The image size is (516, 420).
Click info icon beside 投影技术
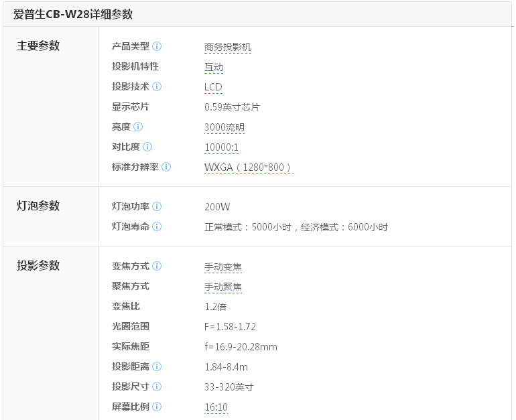[x=157, y=86]
